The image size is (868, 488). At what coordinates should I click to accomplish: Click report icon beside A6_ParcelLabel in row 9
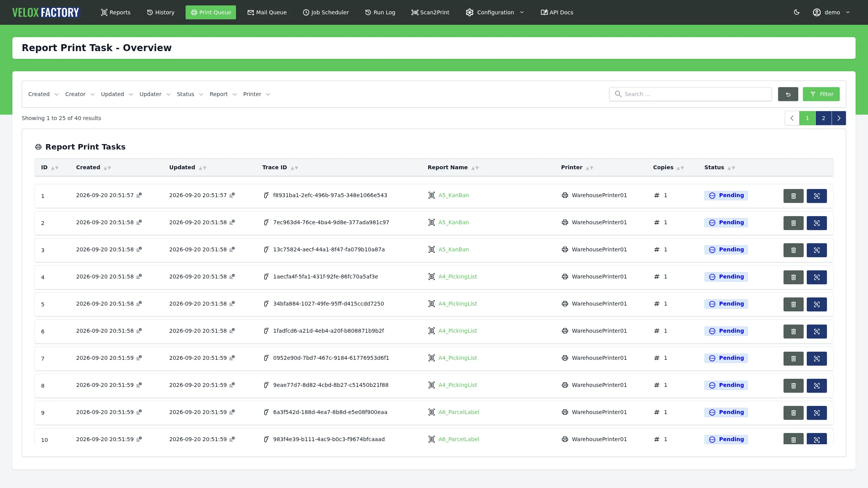coord(432,412)
